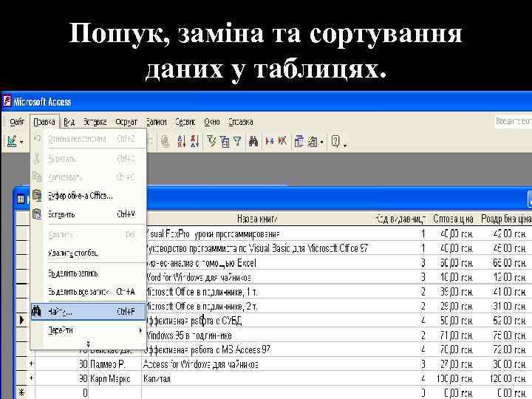Click the cell 'Microsoft Office в подлиннике, 2 т.'

tap(260, 307)
